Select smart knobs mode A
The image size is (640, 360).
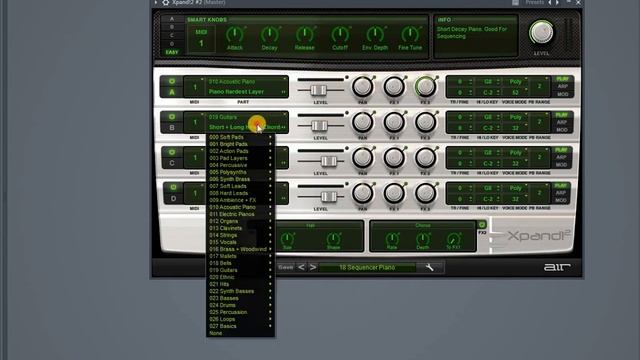click(172, 19)
